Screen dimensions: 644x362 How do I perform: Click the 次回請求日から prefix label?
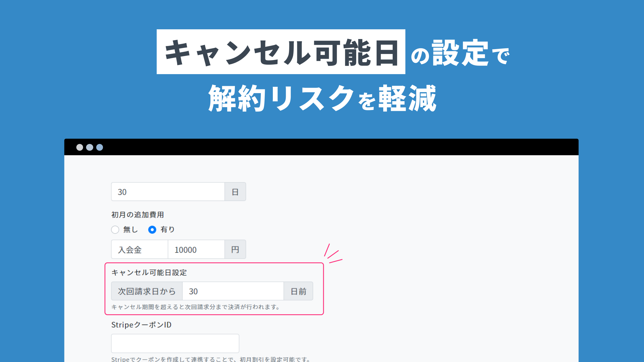click(x=147, y=291)
